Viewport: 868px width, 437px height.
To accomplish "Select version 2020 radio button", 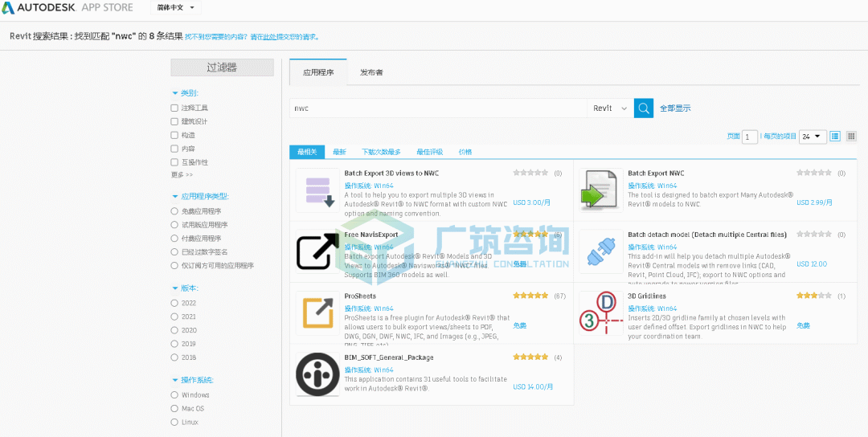I will point(174,330).
